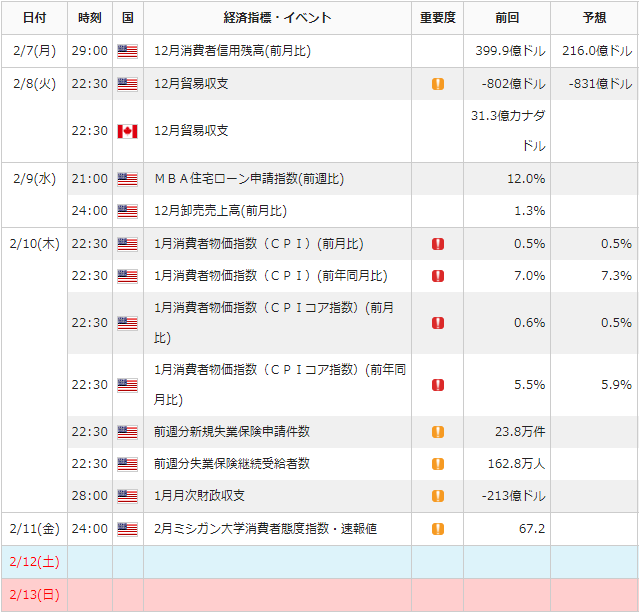
Task: Select the 2/12(土) date cell
Action: tap(34, 562)
